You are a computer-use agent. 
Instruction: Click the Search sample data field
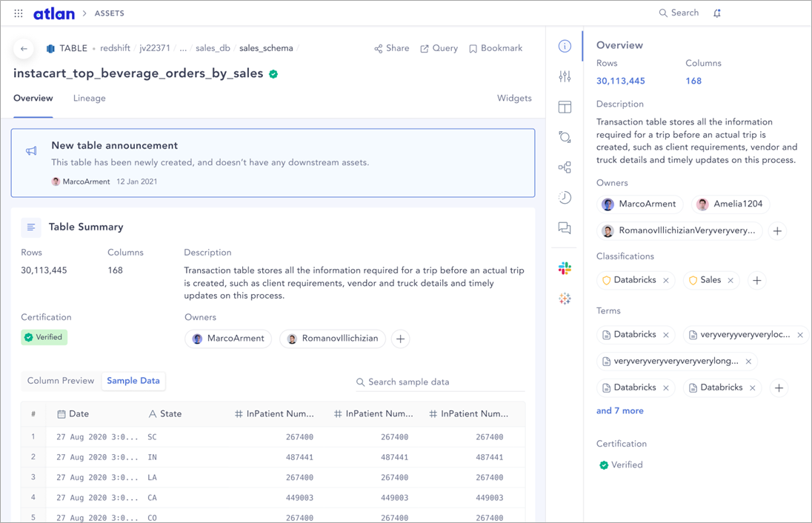(x=440, y=382)
